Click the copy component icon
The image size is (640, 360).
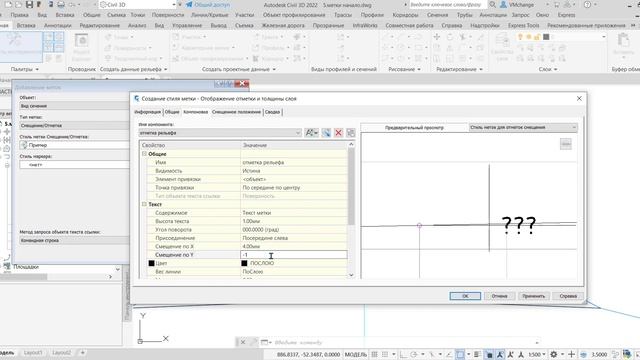point(326,133)
